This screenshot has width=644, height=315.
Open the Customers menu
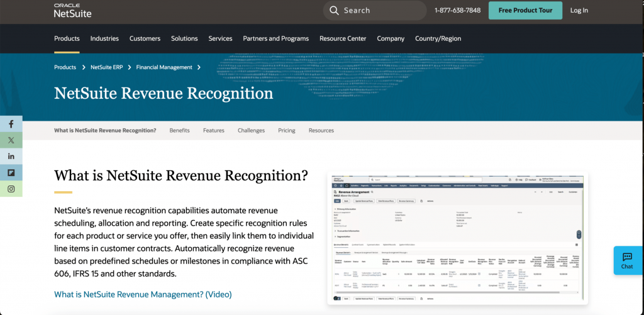[145, 38]
